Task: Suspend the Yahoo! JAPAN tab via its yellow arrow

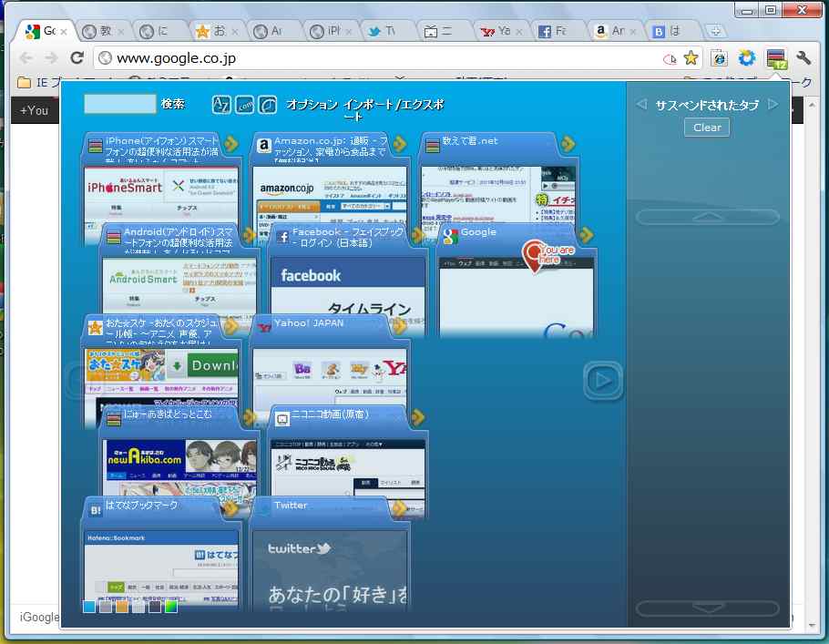Action: (400, 326)
